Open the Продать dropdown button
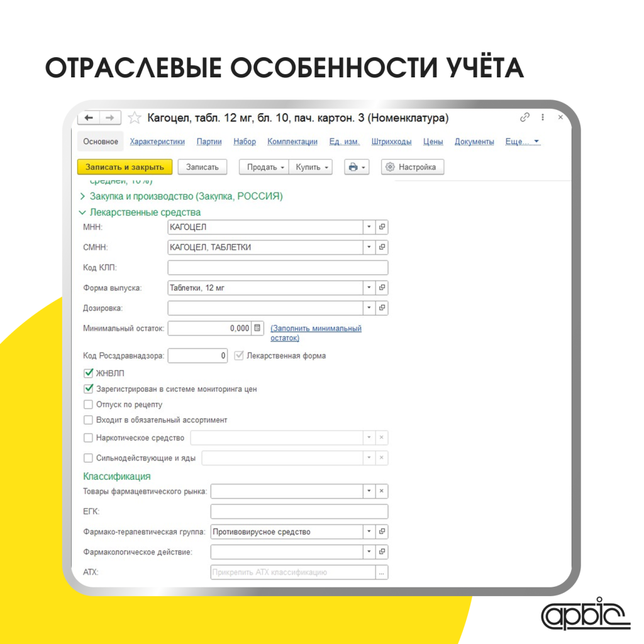This screenshot has height=644, width=644. [264, 167]
